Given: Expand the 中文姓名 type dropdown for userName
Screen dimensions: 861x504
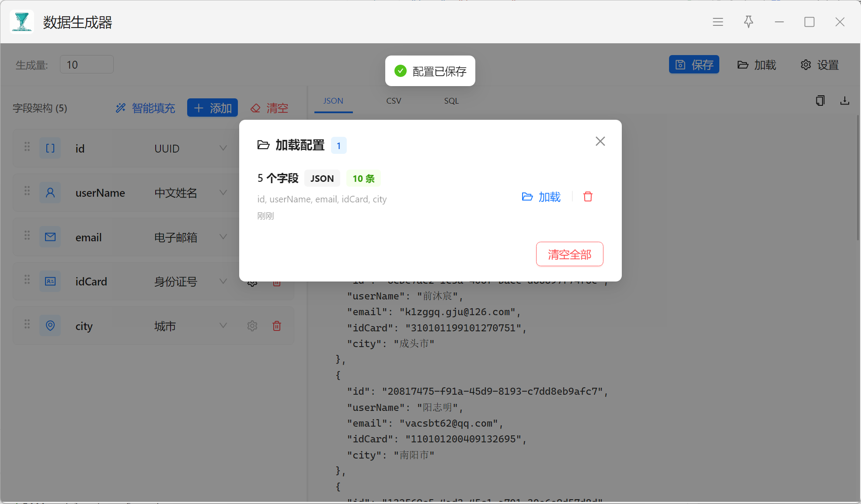Looking at the screenshot, I should pyautogui.click(x=223, y=192).
